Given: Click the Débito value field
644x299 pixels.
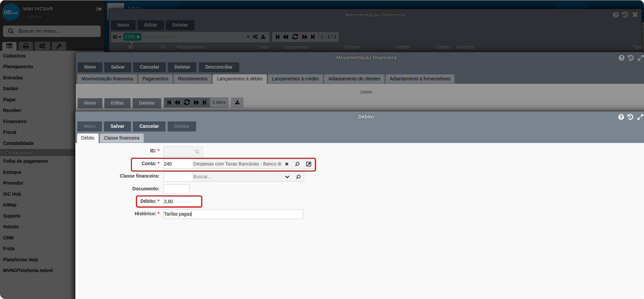Looking at the screenshot, I should pyautogui.click(x=182, y=201).
